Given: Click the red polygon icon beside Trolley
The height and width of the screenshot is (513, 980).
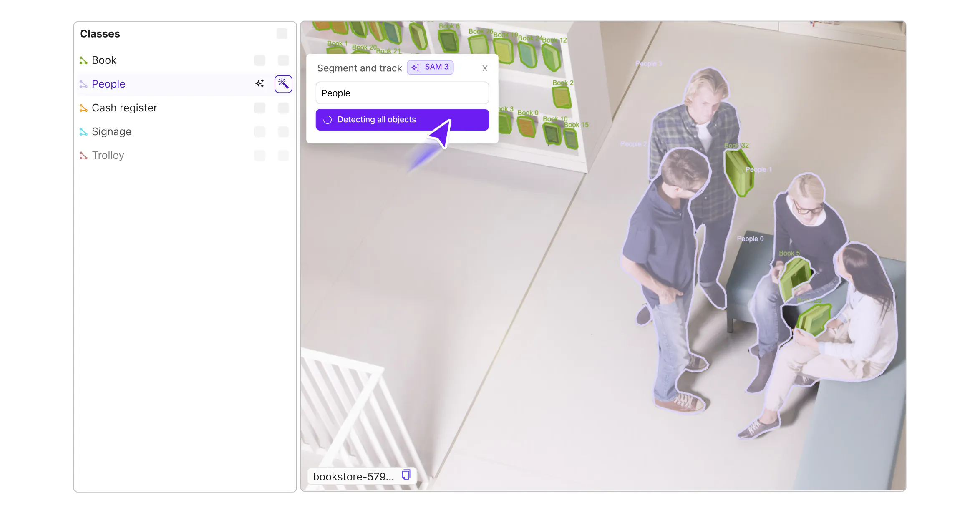Looking at the screenshot, I should click(x=83, y=155).
